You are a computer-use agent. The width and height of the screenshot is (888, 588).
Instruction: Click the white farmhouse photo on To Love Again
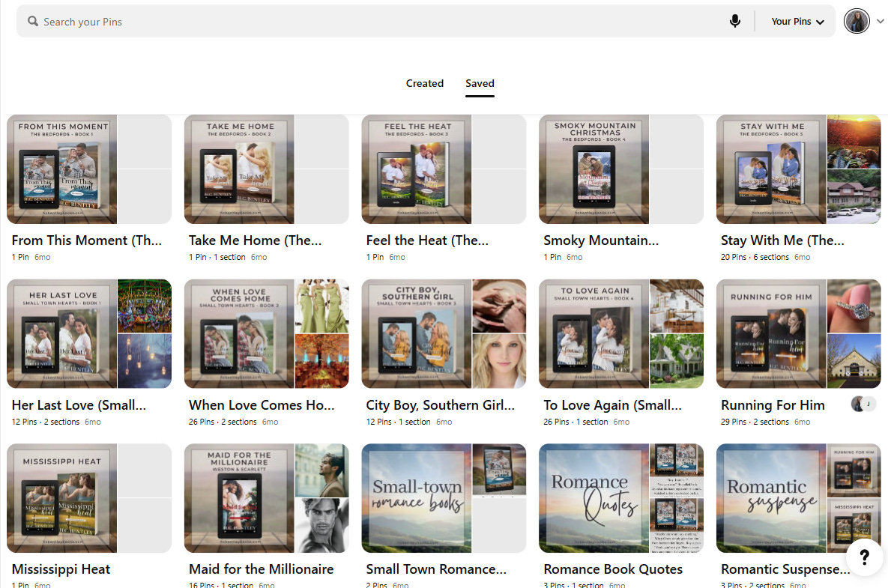coord(676,361)
